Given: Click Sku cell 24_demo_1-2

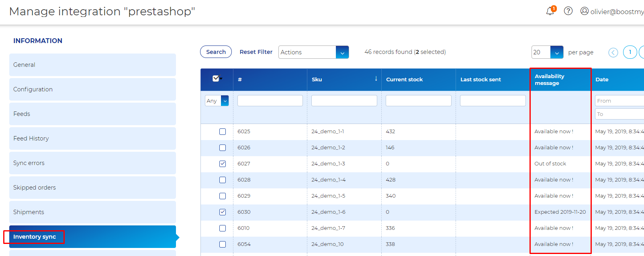Looking at the screenshot, I should point(328,148).
